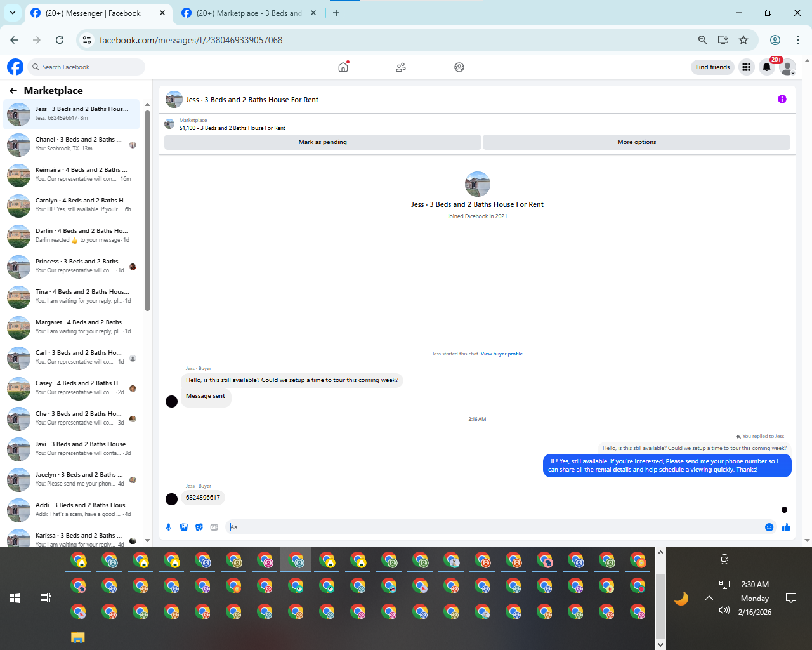812x650 pixels.
Task: Open the account profile avatar menu
Action: [787, 67]
